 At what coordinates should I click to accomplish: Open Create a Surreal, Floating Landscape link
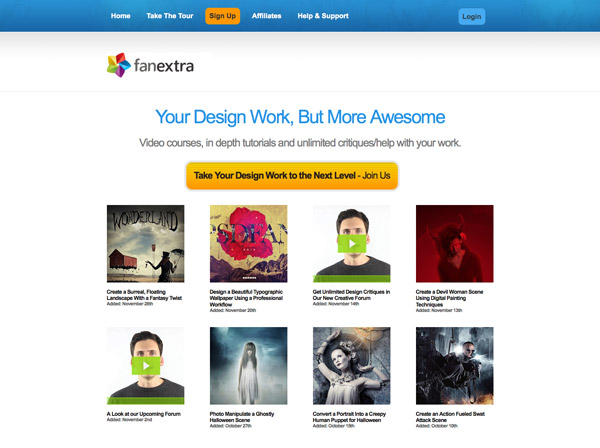click(144, 295)
